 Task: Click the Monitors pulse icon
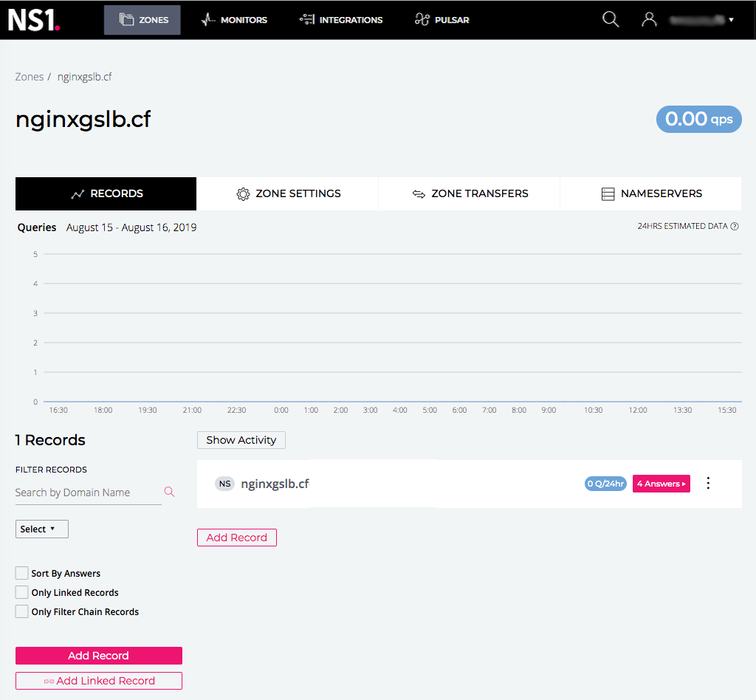(x=207, y=20)
